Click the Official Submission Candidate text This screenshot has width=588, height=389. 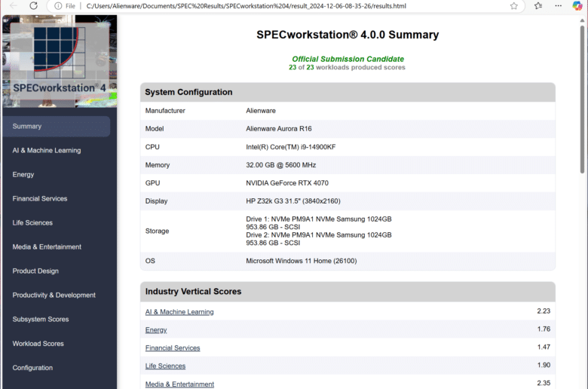(348, 59)
